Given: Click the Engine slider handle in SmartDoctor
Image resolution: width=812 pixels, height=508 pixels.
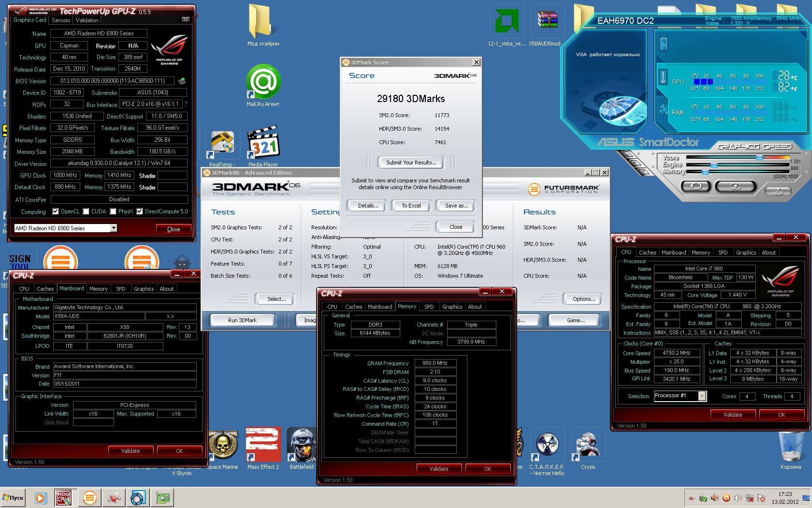Looking at the screenshot, I should pos(714,165).
